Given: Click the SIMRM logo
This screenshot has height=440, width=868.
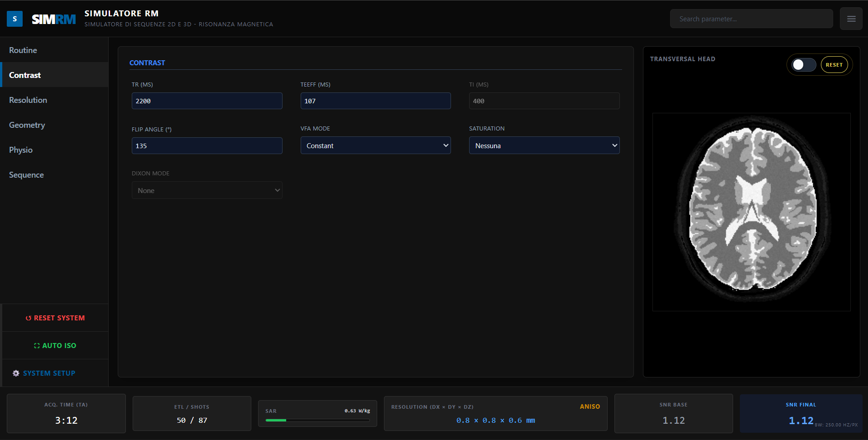Looking at the screenshot, I should [x=53, y=19].
